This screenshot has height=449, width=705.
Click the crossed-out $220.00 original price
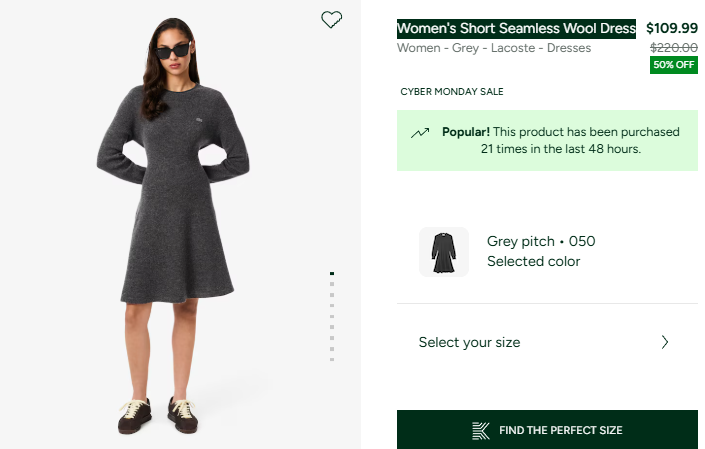674,47
